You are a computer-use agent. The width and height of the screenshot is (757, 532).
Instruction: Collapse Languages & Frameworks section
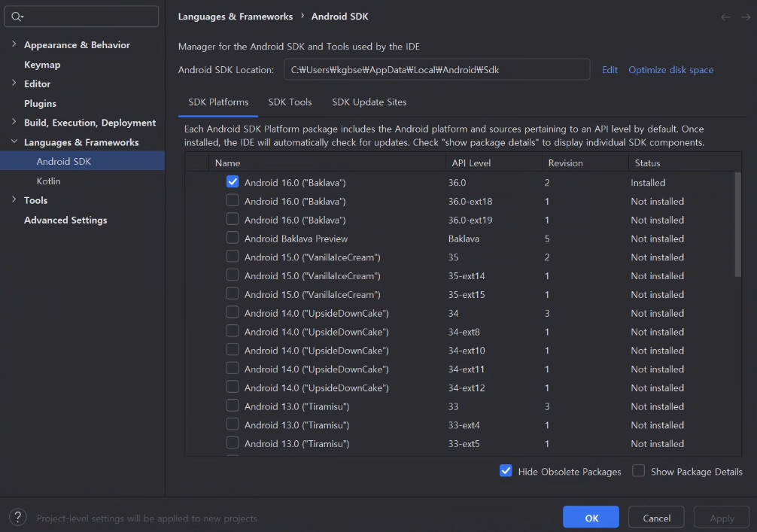14,141
